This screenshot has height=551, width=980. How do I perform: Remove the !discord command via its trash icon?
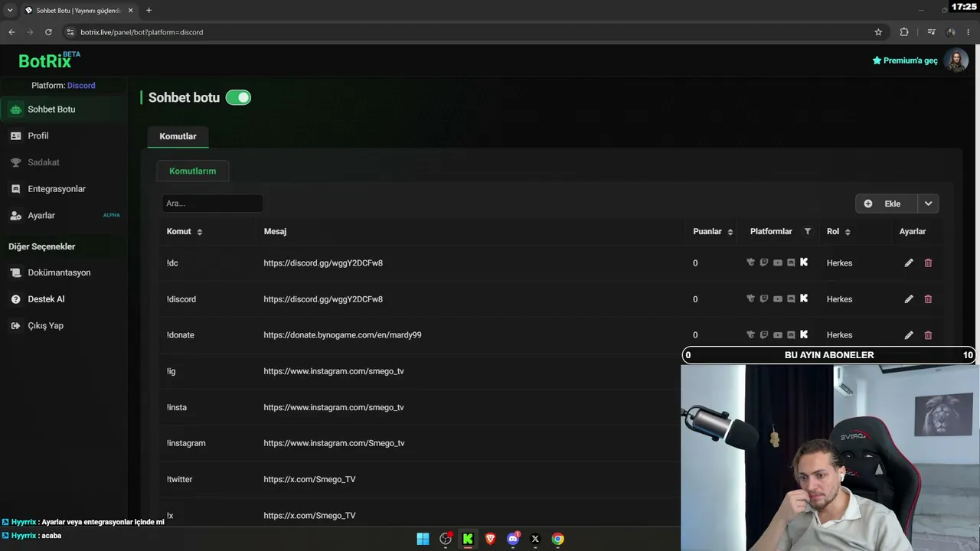pyautogui.click(x=928, y=299)
